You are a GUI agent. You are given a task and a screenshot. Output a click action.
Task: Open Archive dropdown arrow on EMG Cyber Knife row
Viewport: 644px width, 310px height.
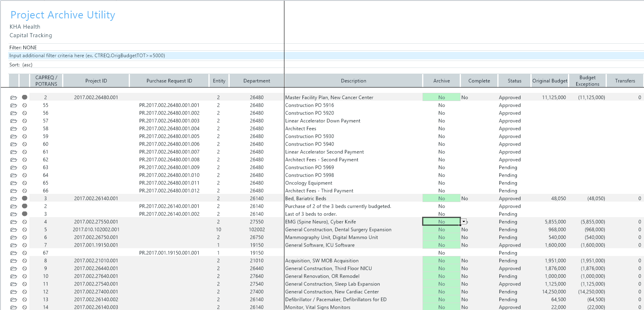(x=464, y=222)
